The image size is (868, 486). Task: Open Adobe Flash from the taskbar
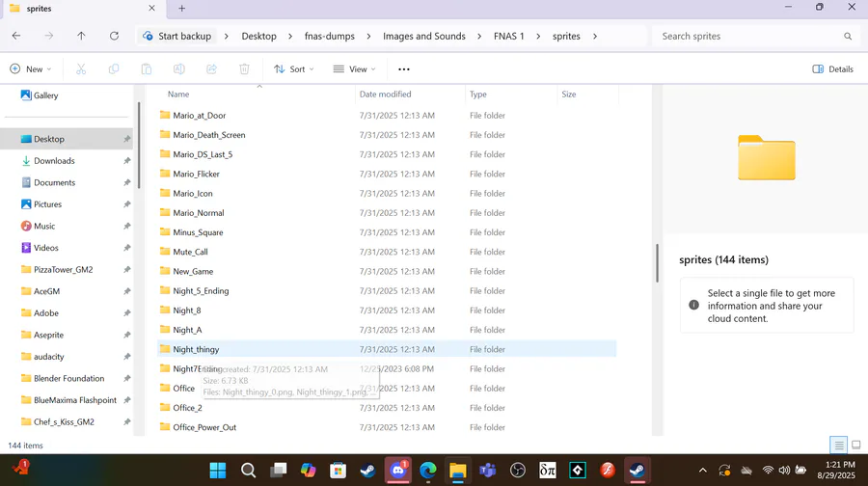pos(608,471)
